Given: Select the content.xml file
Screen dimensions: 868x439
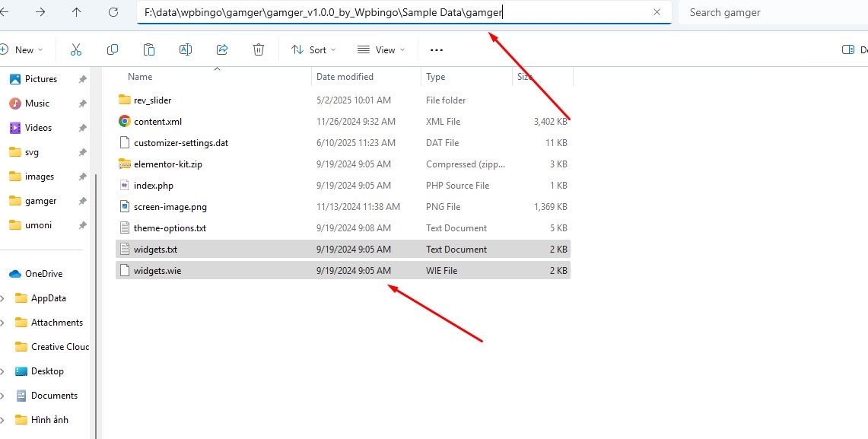Looking at the screenshot, I should coord(157,122).
